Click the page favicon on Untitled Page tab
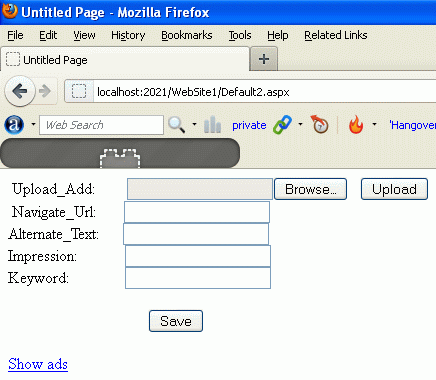 [13, 59]
